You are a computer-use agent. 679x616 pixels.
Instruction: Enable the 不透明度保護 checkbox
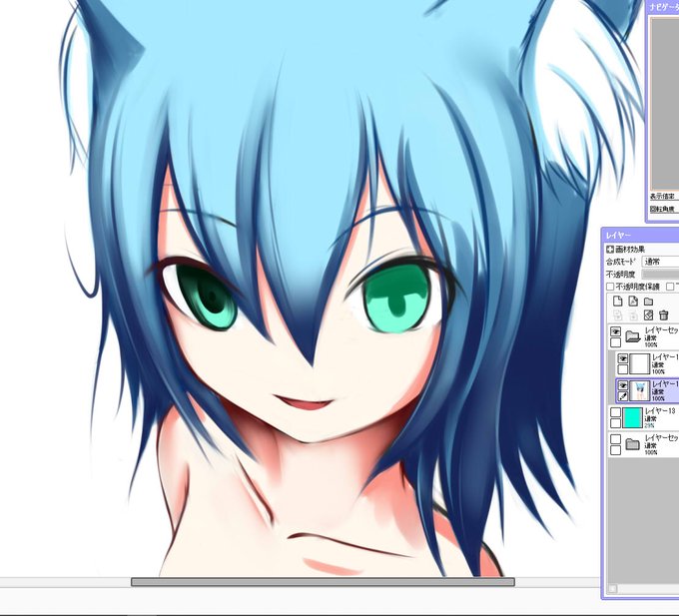[610, 287]
